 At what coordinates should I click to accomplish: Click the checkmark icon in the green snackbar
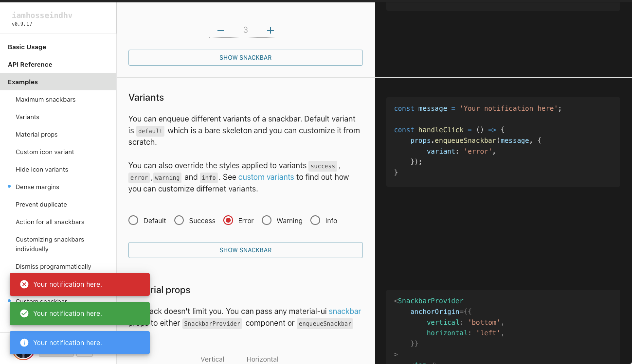coord(24,313)
